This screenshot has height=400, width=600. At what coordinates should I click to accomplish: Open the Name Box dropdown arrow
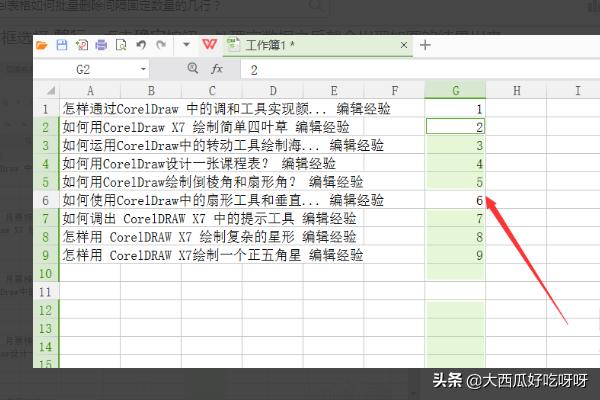click(x=143, y=69)
